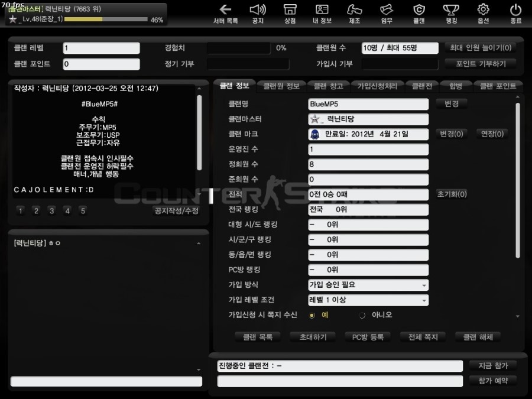Open the notice (공지) speaker icon
The image size is (532, 399).
[258, 14]
